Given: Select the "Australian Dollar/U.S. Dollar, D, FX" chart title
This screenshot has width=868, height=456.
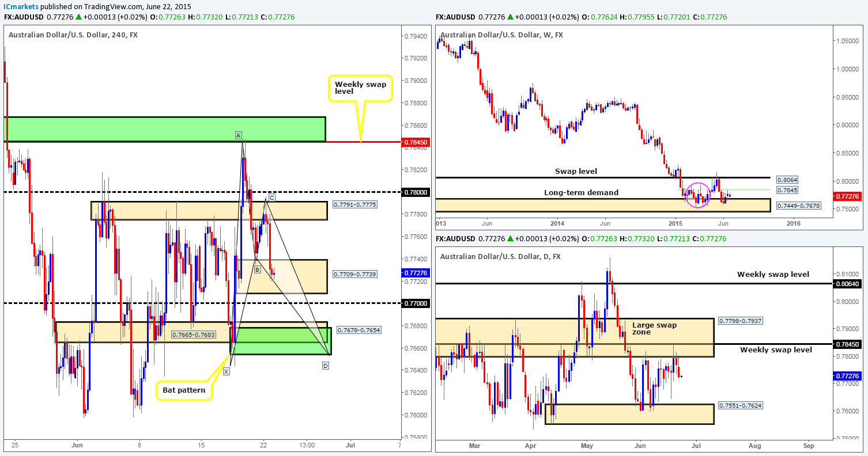Looking at the screenshot, I should click(501, 256).
